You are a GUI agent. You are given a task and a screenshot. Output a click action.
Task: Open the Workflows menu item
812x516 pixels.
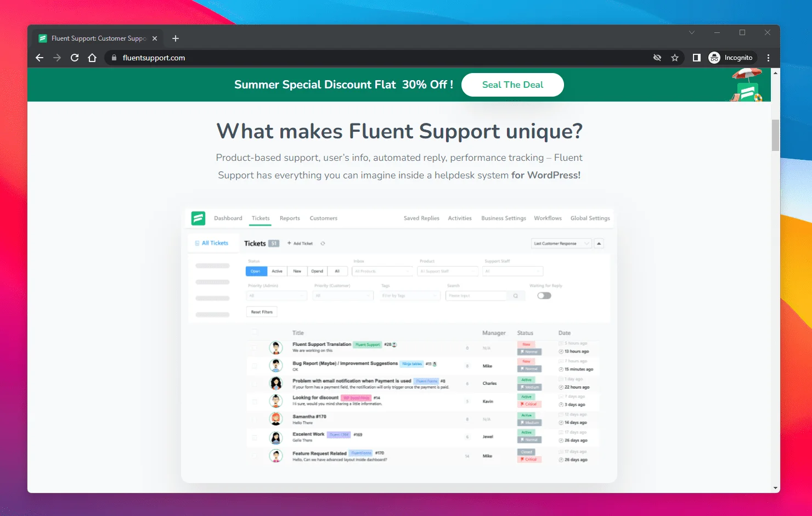point(547,218)
